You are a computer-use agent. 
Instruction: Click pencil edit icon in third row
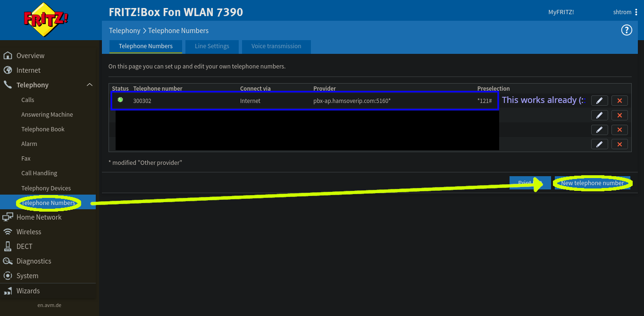click(x=599, y=130)
